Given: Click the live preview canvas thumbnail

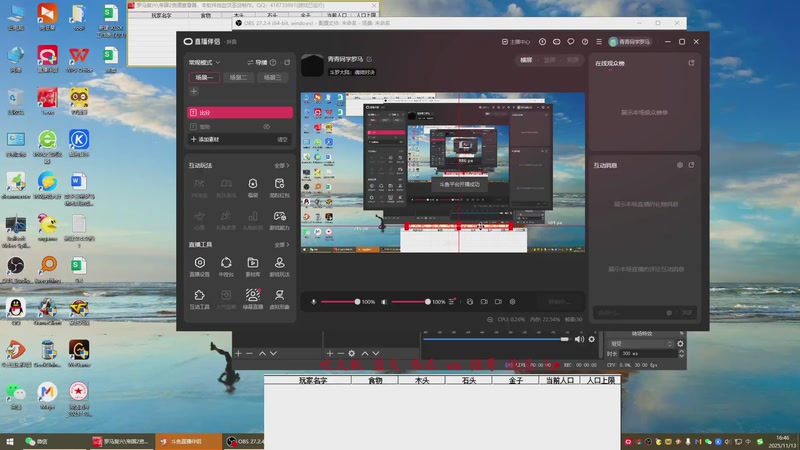Looking at the screenshot, I should 443,172.
